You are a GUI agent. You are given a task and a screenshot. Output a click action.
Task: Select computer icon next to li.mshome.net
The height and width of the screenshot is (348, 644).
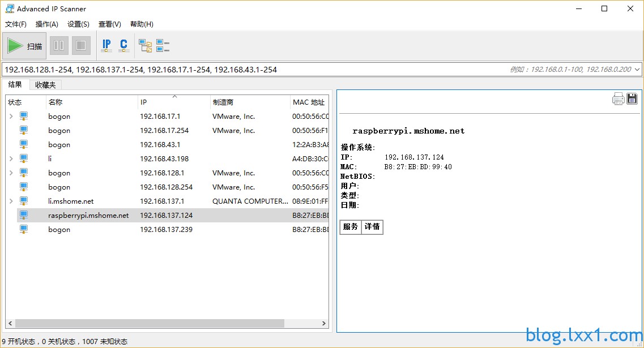pyautogui.click(x=24, y=201)
